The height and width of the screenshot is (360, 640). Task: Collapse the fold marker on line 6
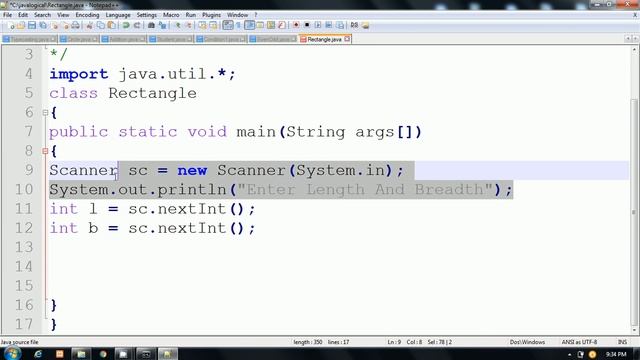[45, 113]
